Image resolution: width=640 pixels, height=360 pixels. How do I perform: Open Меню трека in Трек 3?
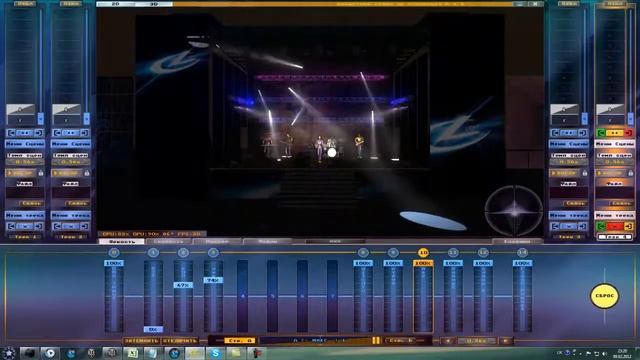pos(569,215)
